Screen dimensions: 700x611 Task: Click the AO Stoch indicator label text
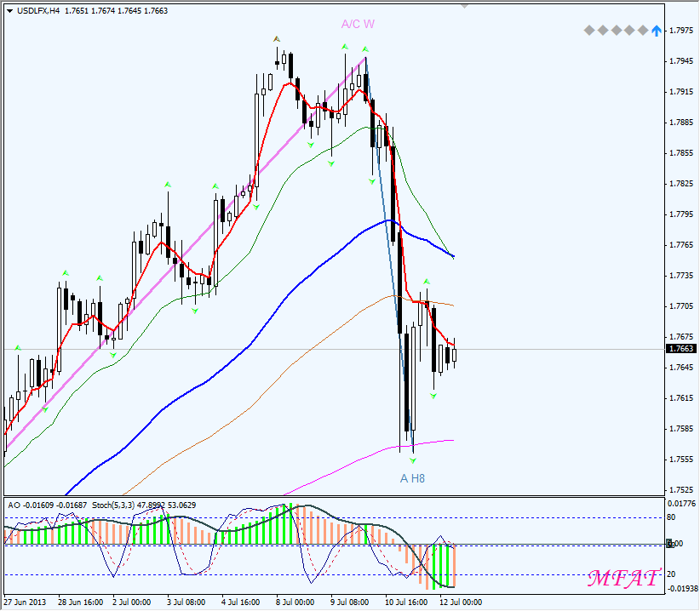pos(100,505)
